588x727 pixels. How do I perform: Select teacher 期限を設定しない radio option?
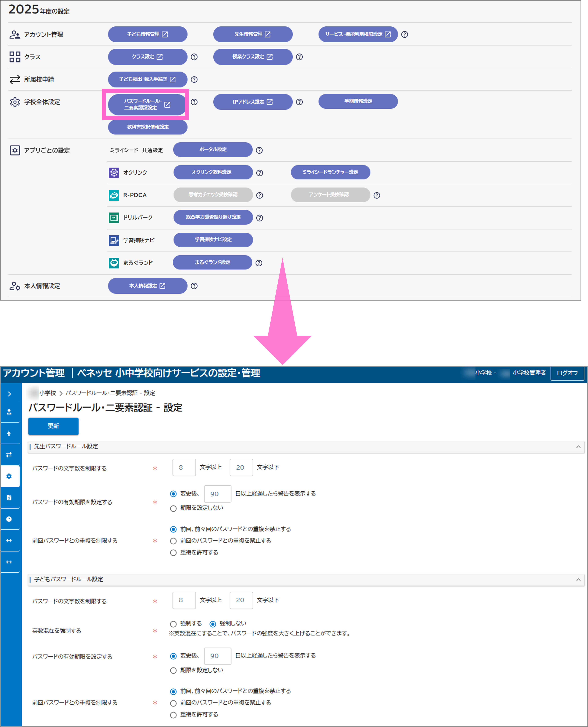[x=173, y=508]
